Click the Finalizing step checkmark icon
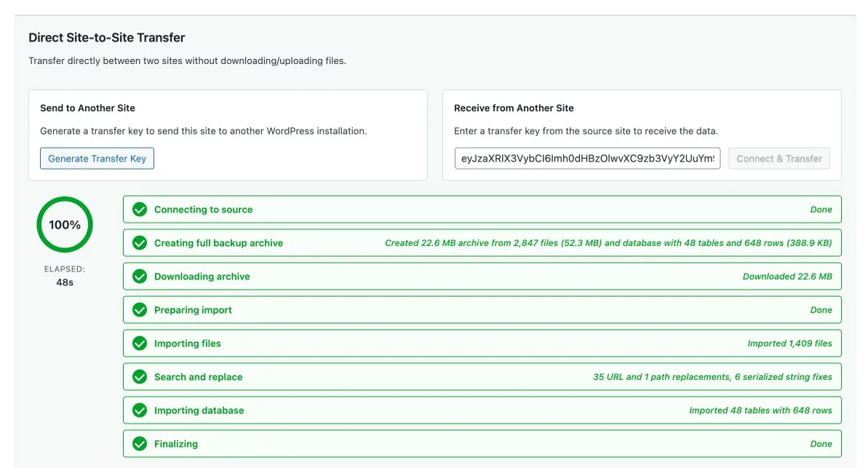868x468 pixels. (x=140, y=444)
